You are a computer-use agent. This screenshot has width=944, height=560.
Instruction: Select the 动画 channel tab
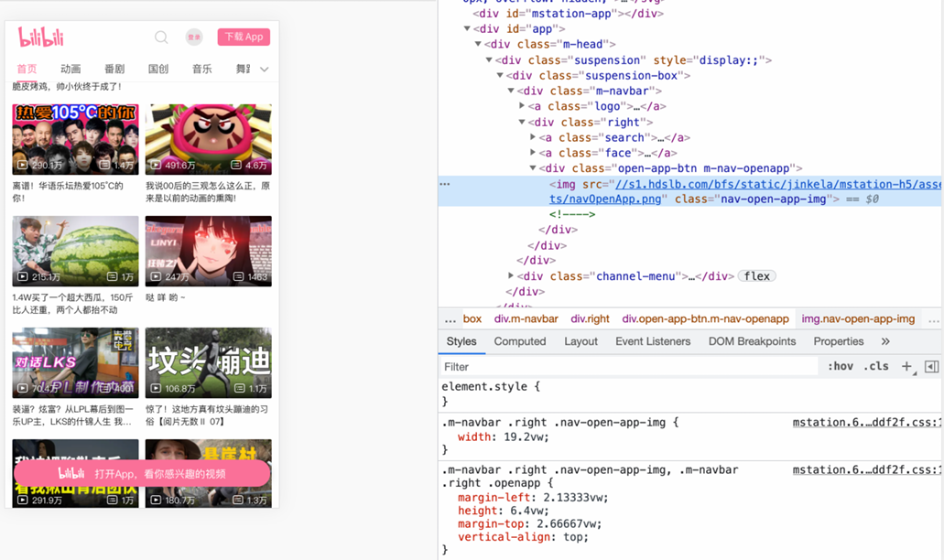pyautogui.click(x=71, y=69)
